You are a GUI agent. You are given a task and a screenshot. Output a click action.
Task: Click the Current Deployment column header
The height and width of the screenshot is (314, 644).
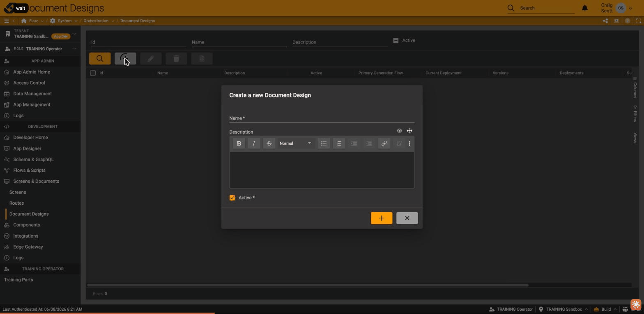tap(444, 73)
